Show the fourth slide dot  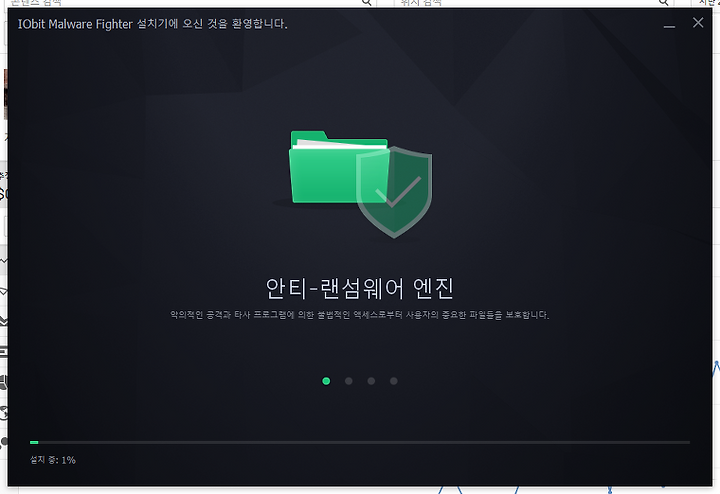(394, 381)
